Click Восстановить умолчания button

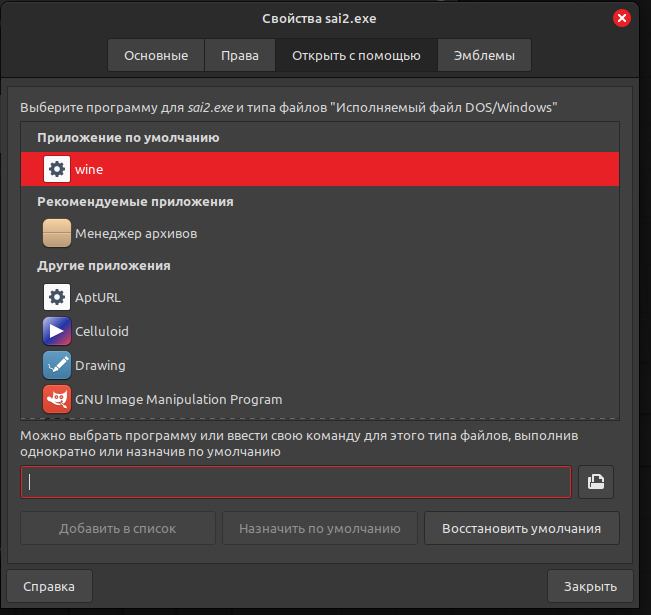[521, 528]
